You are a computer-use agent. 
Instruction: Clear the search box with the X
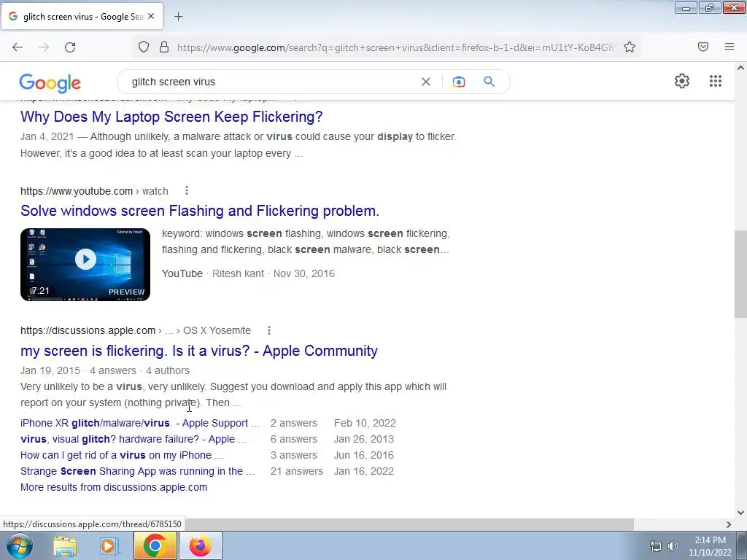(x=426, y=82)
